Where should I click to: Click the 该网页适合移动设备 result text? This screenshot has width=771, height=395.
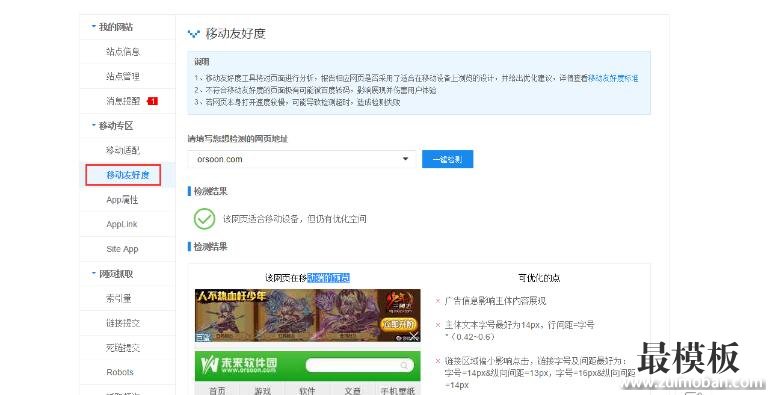coord(295,219)
